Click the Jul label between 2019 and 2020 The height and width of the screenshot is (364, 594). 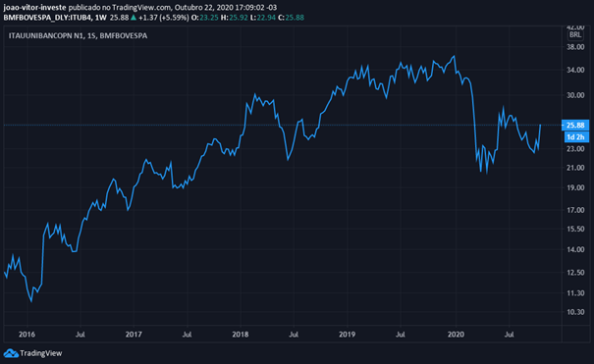coord(401,335)
